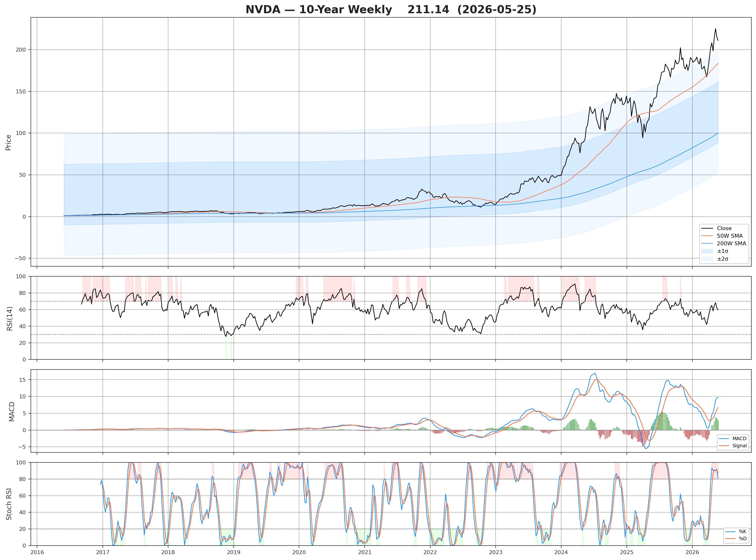Click the "2019" x-axis tick label
This screenshot has width=756, height=560.
pos(233,552)
